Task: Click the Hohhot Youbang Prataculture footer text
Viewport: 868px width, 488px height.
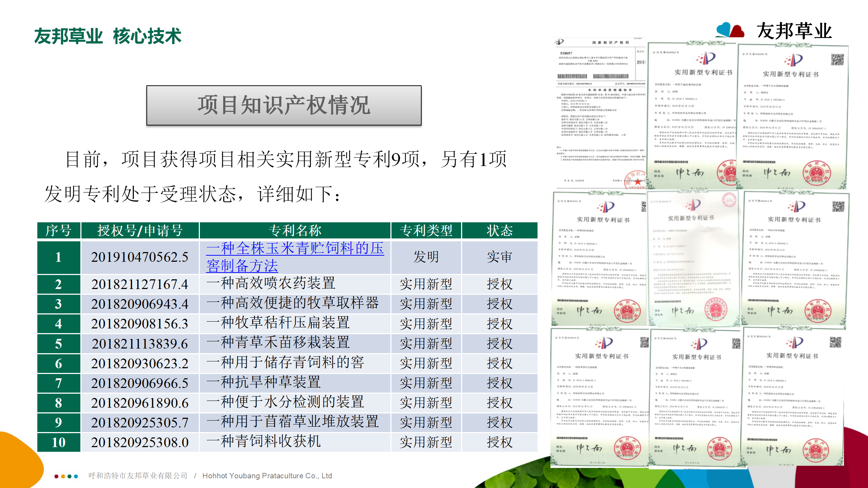Action: [x=267, y=476]
